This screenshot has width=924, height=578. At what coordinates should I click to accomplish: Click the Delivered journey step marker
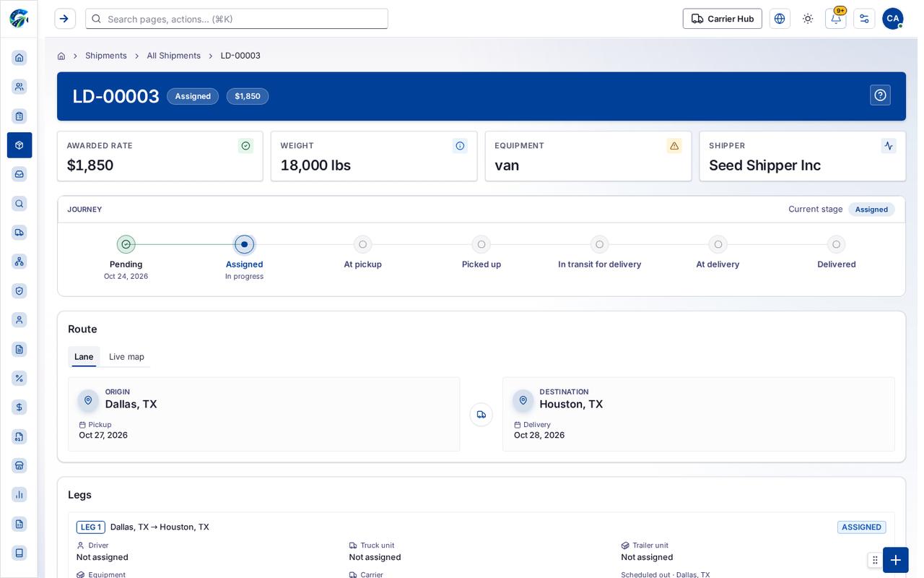[x=837, y=244]
